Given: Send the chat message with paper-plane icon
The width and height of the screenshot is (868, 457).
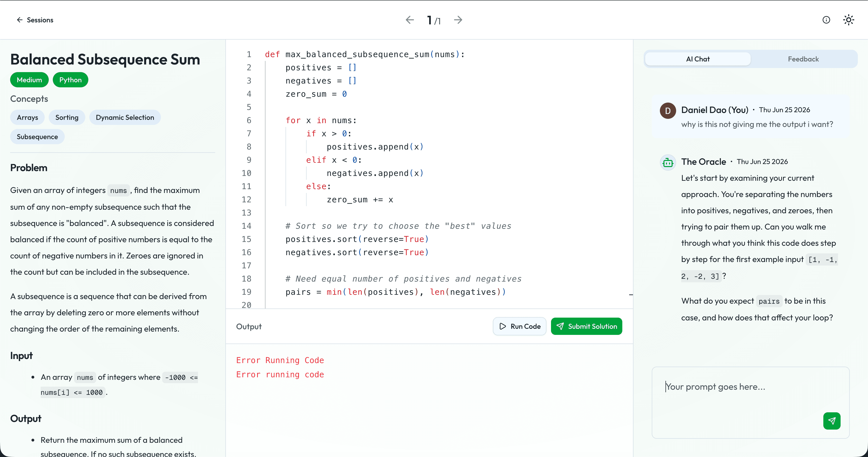Looking at the screenshot, I should click(832, 421).
